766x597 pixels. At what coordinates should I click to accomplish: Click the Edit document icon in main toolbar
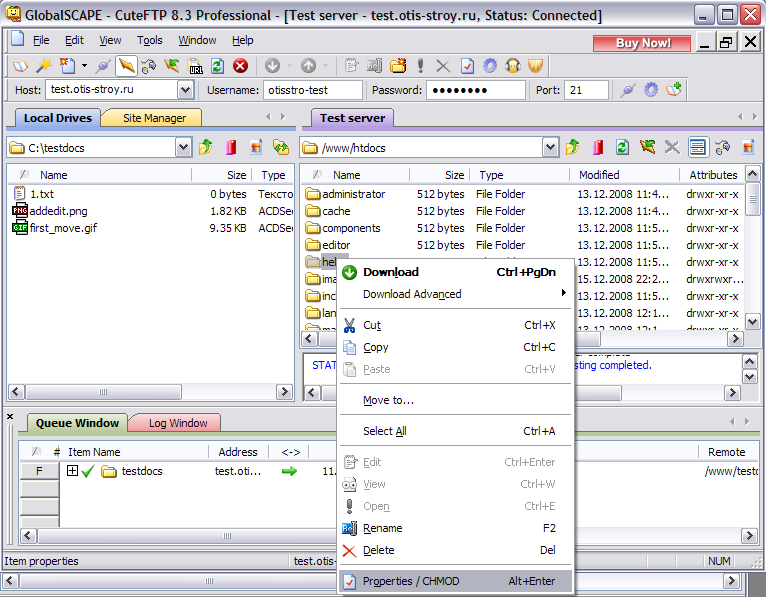click(351, 65)
